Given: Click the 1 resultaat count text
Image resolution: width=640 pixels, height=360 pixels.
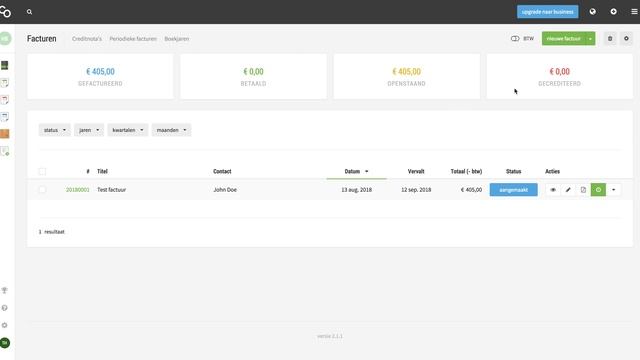Looking at the screenshot, I should click(x=51, y=232).
